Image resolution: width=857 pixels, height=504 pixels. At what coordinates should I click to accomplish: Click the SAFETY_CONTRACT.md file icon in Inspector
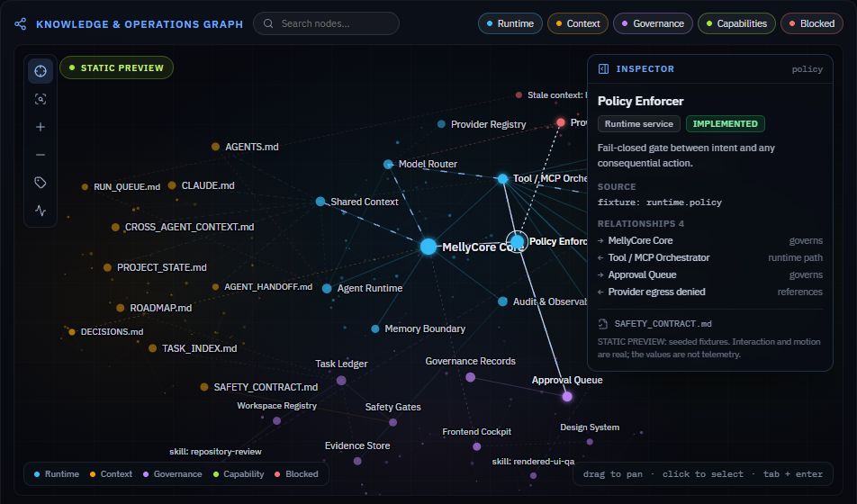click(x=603, y=324)
